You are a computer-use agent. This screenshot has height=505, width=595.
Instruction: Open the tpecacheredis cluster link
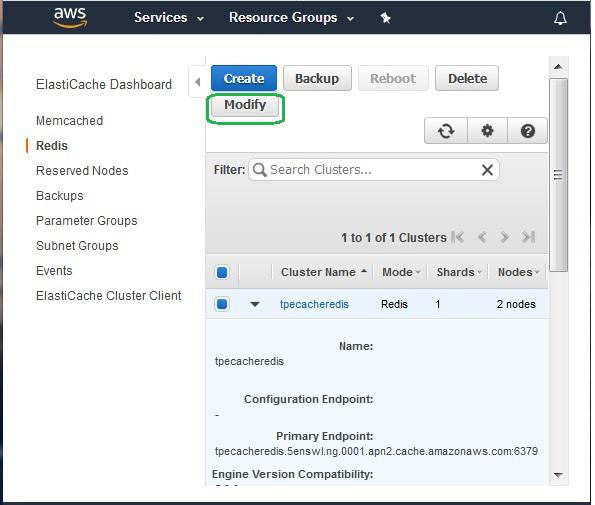click(x=314, y=304)
